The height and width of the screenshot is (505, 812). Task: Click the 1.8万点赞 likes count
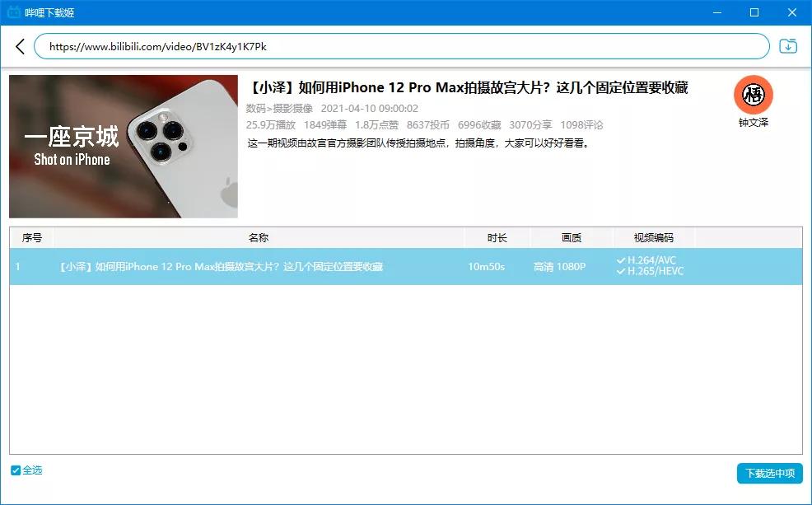[376, 125]
